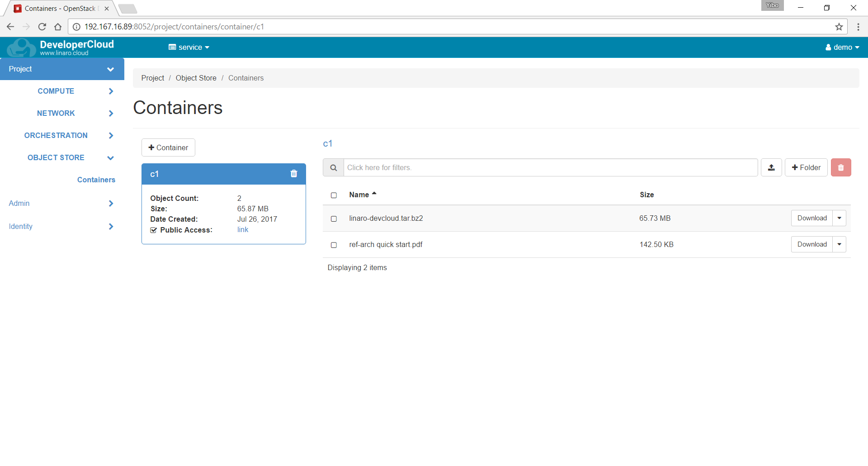
Task: Click the red delete objects trash button
Action: pyautogui.click(x=841, y=167)
